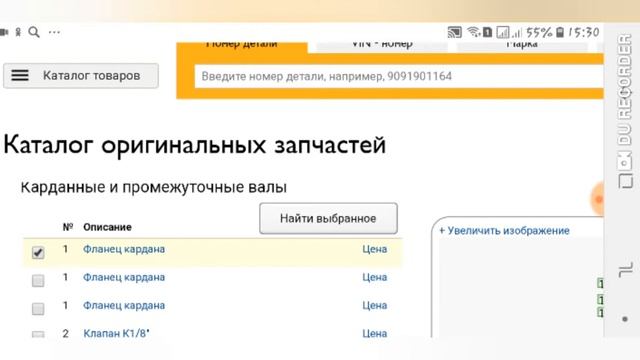The image size is (640, 360).
Task: Click the Каталог оригинальных запчастей title
Action: 194,145
